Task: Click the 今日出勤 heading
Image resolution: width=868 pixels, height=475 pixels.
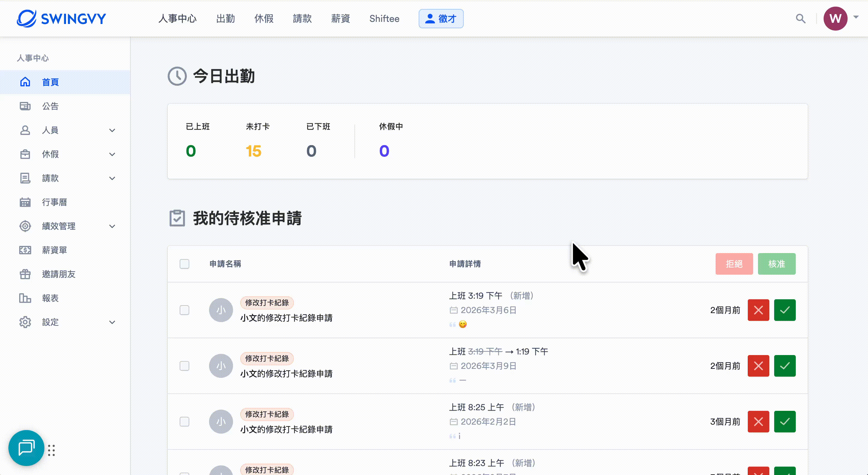Action: [224, 76]
